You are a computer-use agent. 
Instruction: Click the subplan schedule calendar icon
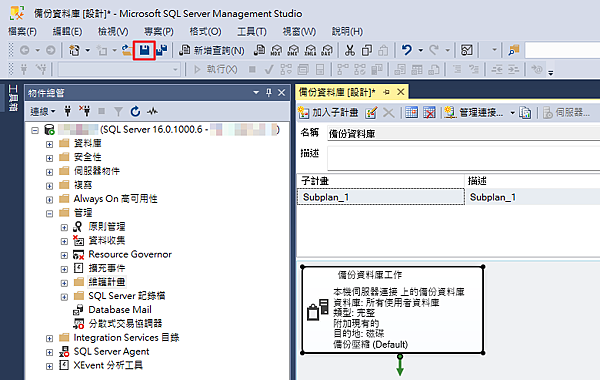click(411, 113)
